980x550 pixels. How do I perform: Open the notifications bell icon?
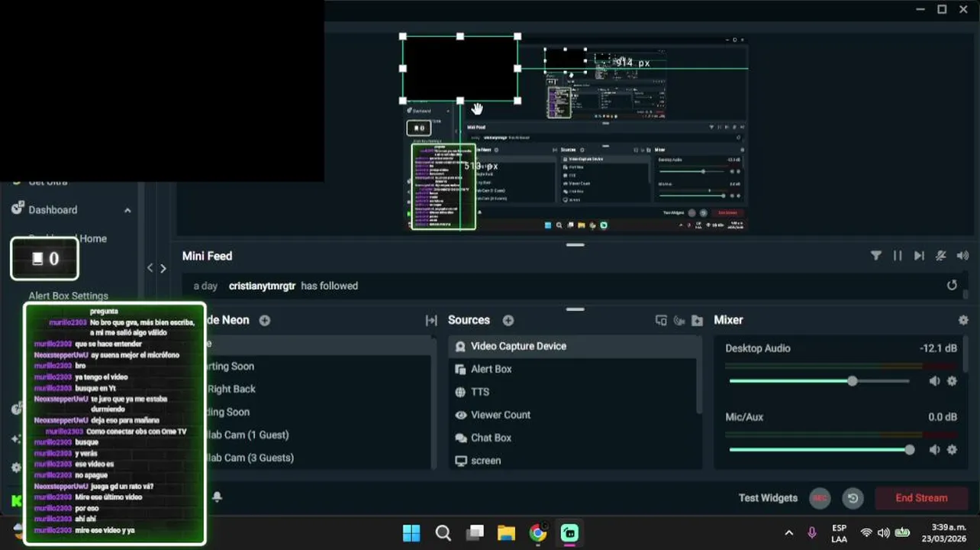(217, 497)
